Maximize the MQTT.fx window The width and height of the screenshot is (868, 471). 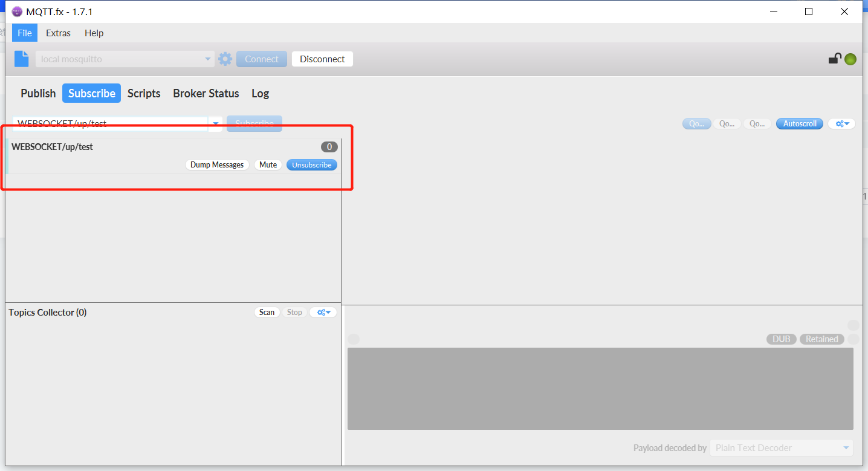(x=809, y=11)
